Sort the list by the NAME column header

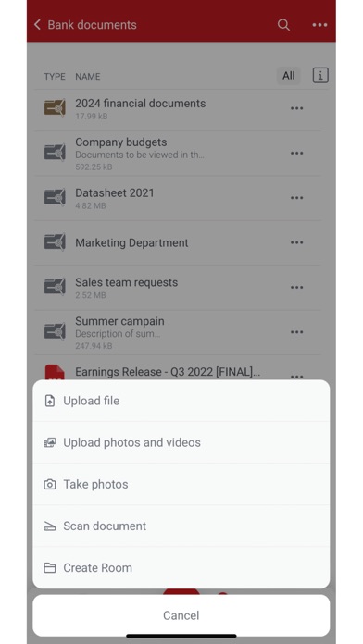pyautogui.click(x=88, y=77)
